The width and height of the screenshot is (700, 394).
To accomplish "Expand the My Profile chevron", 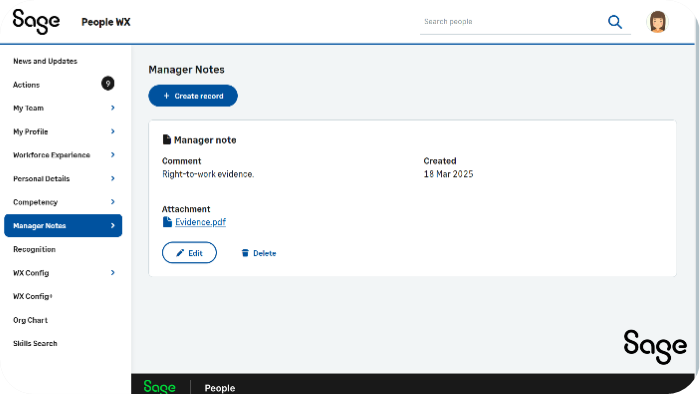I will (x=112, y=131).
